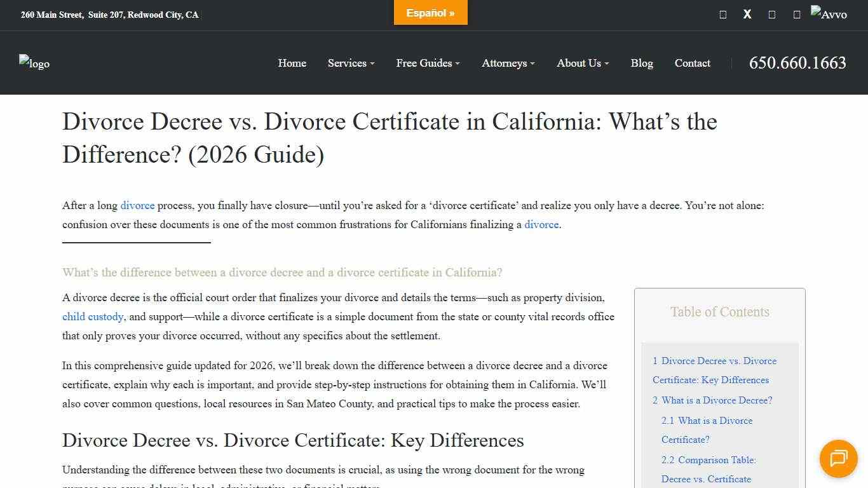Switch the page to Español
868x488 pixels.
tap(430, 12)
